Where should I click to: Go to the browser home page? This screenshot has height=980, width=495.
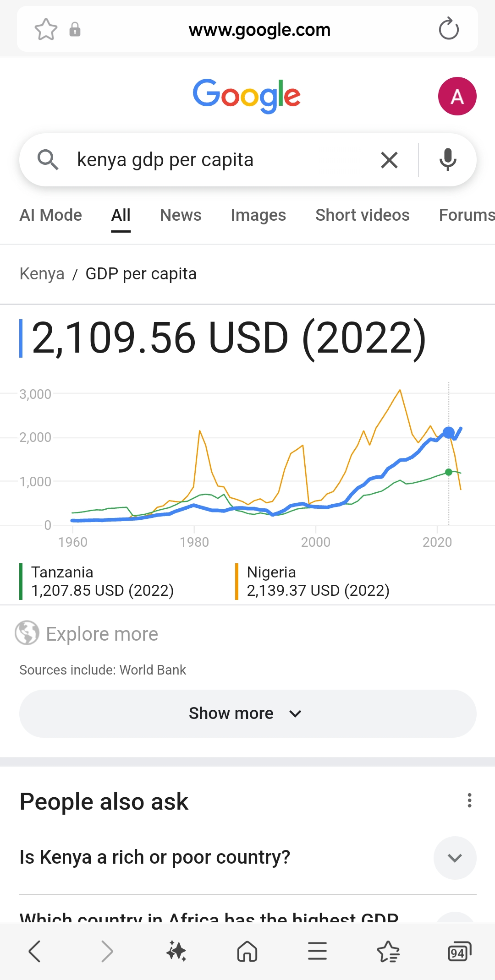(247, 952)
